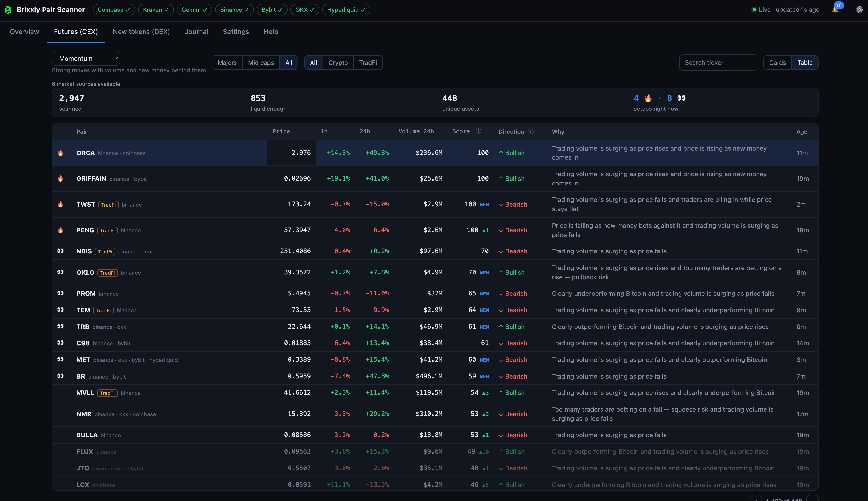
Task: Click the NEW badge on OKLO score
Action: (x=484, y=272)
